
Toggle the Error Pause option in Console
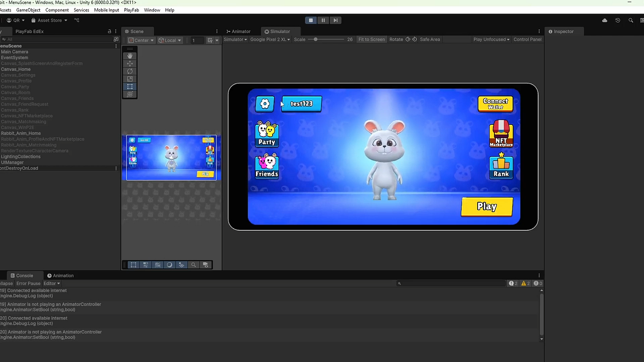[x=28, y=283]
